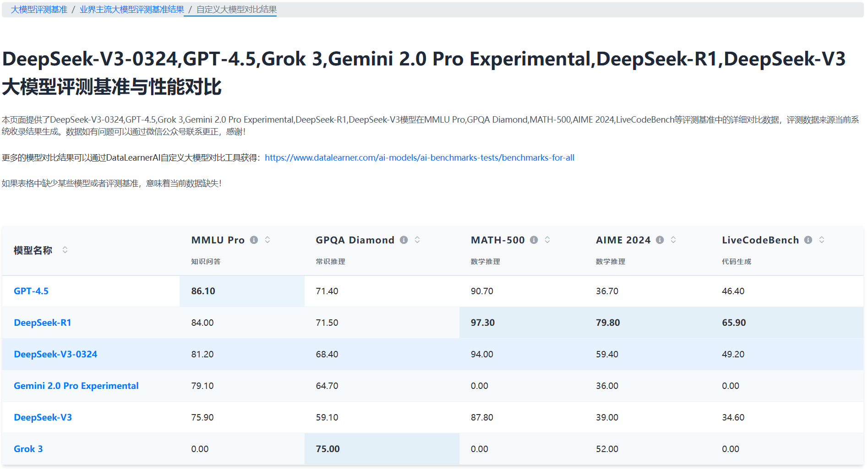Sort by MMLU Pro column arrows
The width and height of the screenshot is (868, 469).
[267, 240]
